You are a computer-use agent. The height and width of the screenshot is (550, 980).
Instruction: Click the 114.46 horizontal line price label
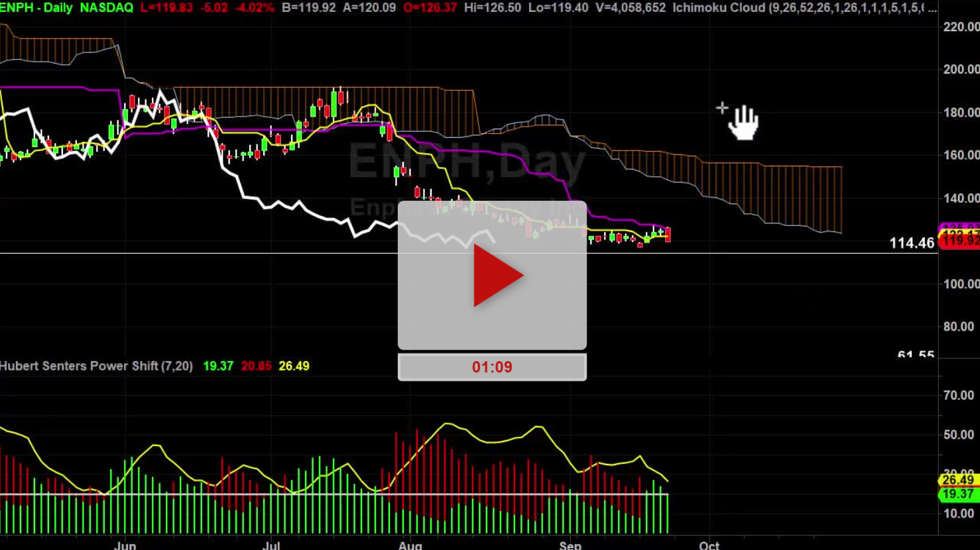point(912,243)
